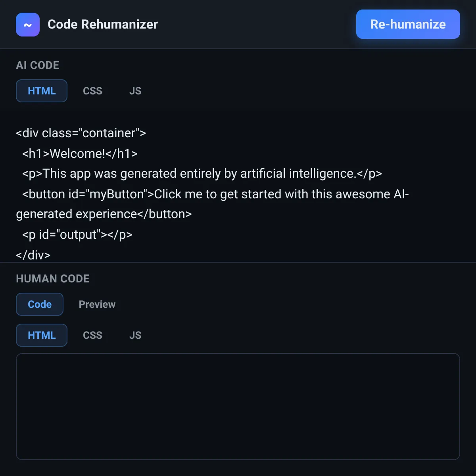Click inside the empty Human Code output box
The image size is (476, 476).
[238, 407]
